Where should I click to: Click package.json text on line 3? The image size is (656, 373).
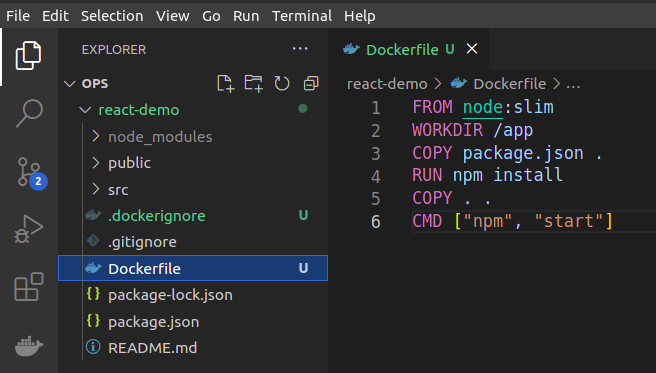coord(523,153)
